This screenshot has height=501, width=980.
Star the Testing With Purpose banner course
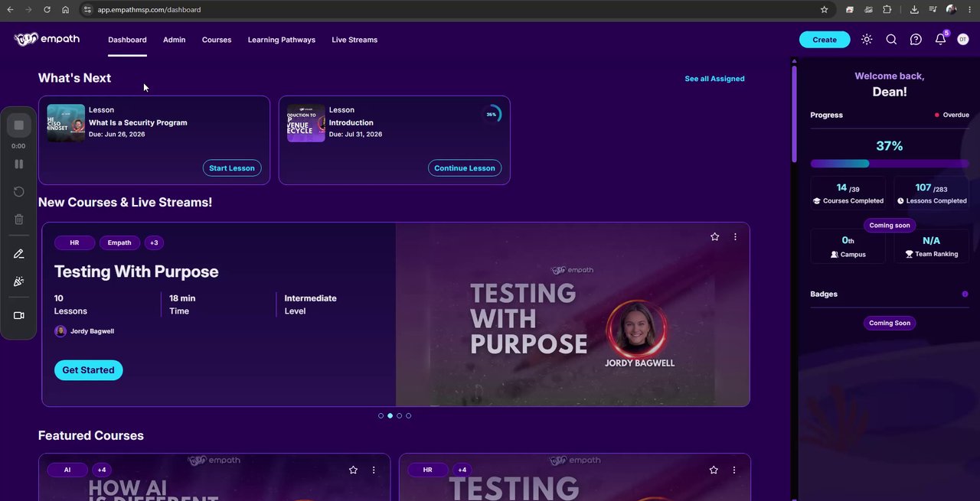[x=715, y=237]
